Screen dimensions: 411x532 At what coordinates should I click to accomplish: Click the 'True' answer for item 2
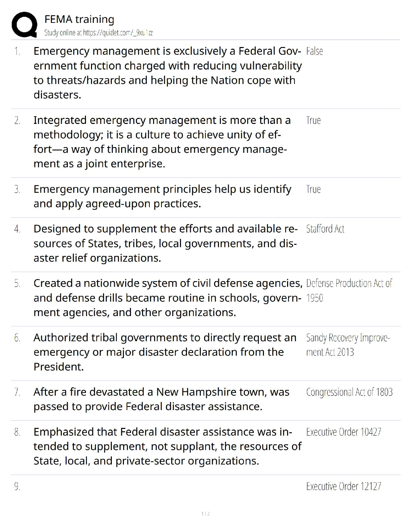tap(313, 121)
